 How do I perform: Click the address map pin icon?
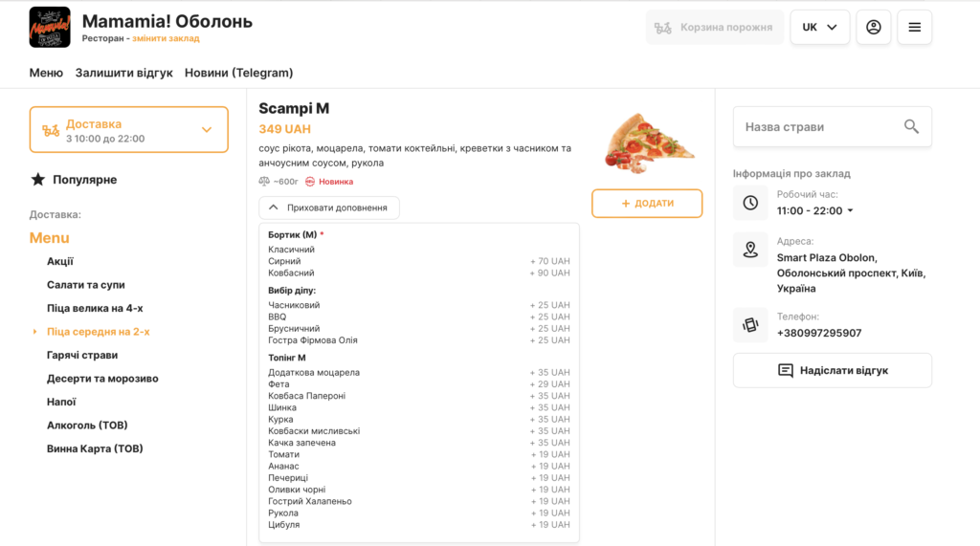click(x=750, y=250)
